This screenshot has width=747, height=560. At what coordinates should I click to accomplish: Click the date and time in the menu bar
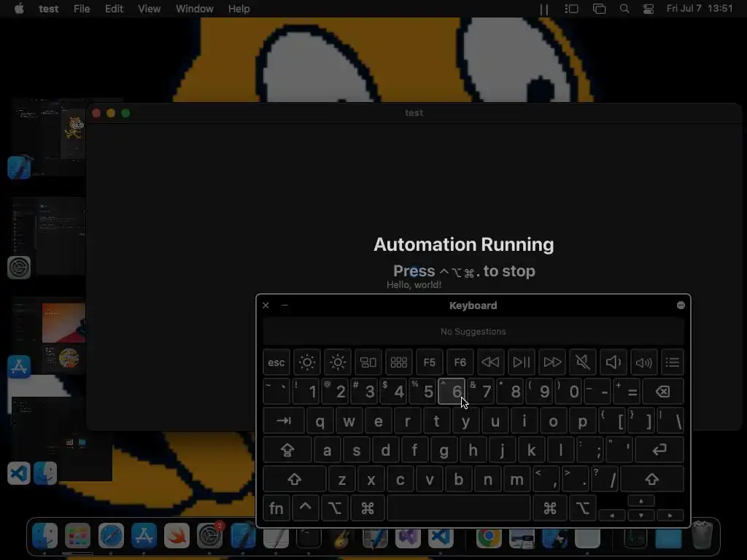coord(700,9)
